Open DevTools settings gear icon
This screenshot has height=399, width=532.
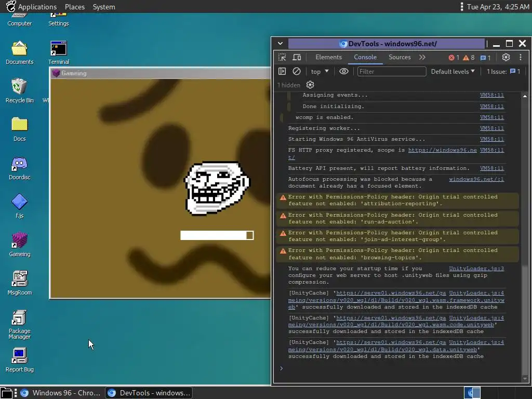(x=506, y=57)
